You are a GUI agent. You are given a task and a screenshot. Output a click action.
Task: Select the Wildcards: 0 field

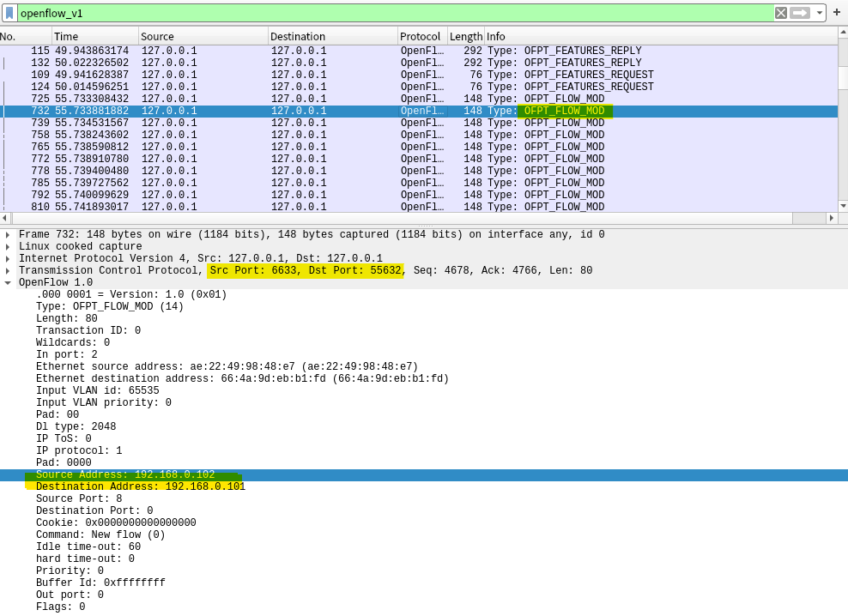point(72,342)
